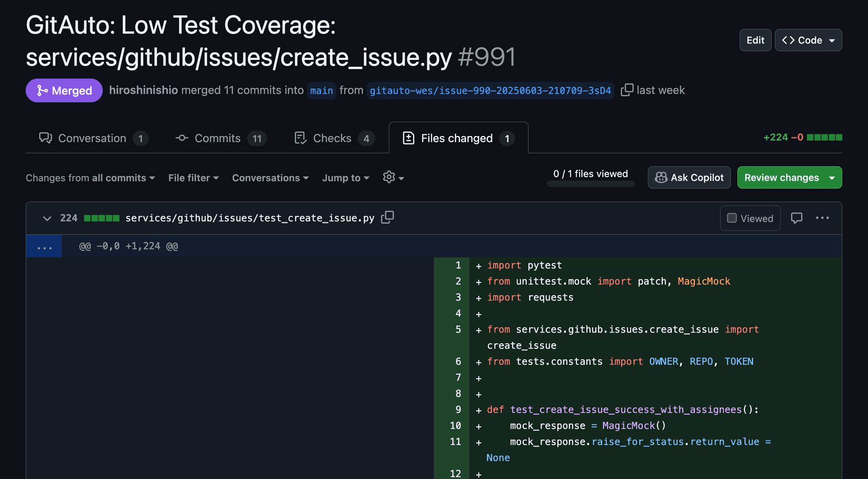Screen dimensions: 868x479
Task: Copy branch name icon next to head branch
Action: [x=627, y=90]
